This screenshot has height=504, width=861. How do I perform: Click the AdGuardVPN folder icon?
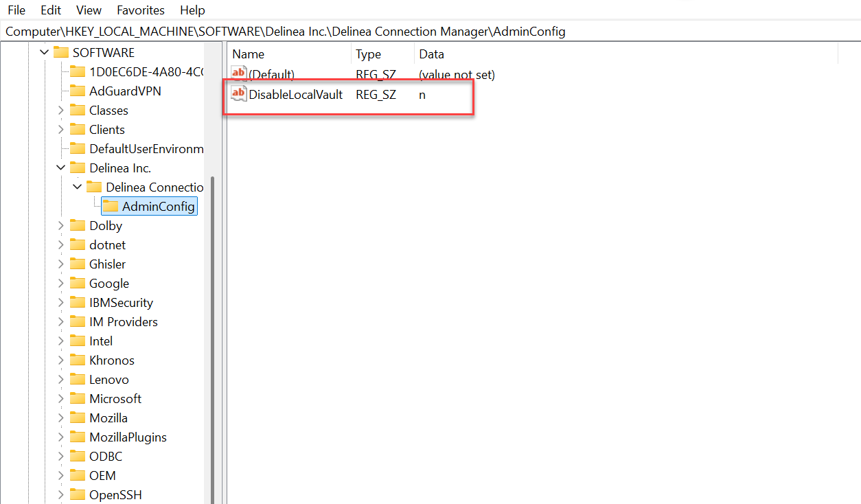click(x=78, y=91)
